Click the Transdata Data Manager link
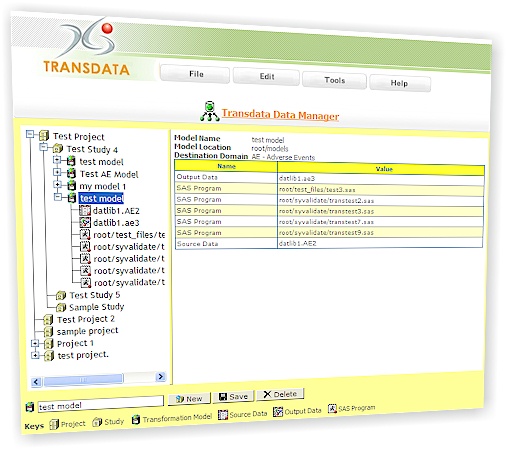 click(280, 115)
